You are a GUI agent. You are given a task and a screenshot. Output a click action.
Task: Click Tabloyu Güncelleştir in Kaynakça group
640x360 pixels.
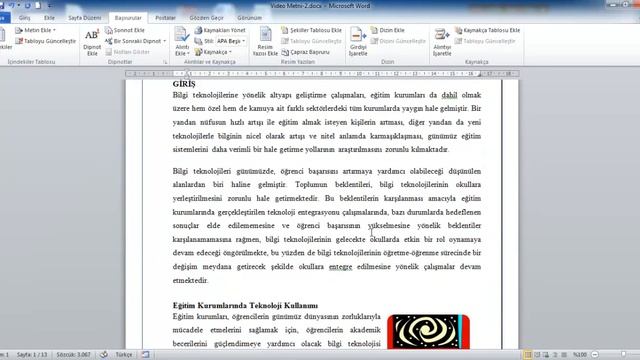(x=485, y=41)
